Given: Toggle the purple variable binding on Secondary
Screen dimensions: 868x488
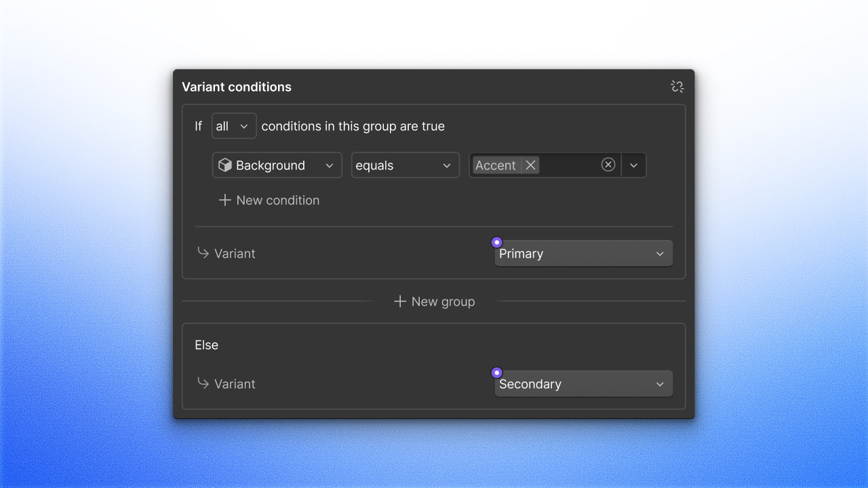Looking at the screenshot, I should pos(496,372).
